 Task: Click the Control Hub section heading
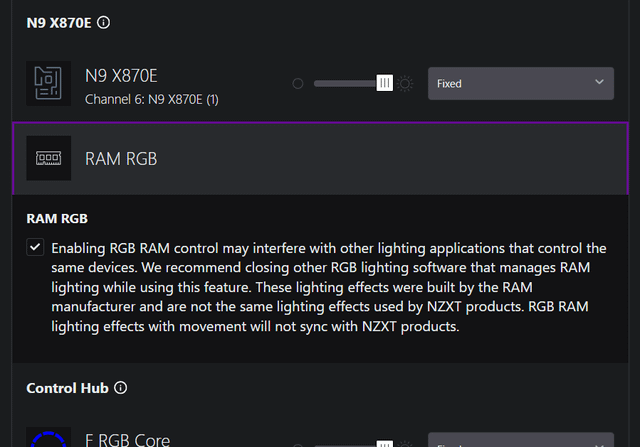coord(68,387)
